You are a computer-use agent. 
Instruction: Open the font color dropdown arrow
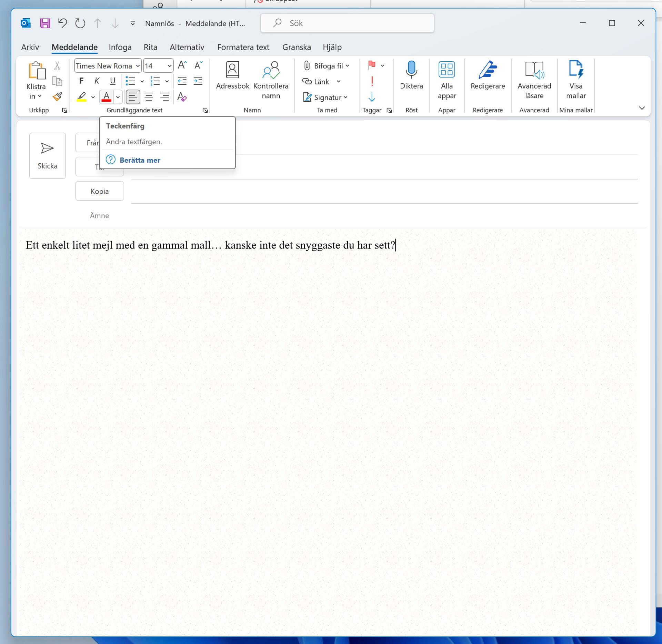(118, 97)
